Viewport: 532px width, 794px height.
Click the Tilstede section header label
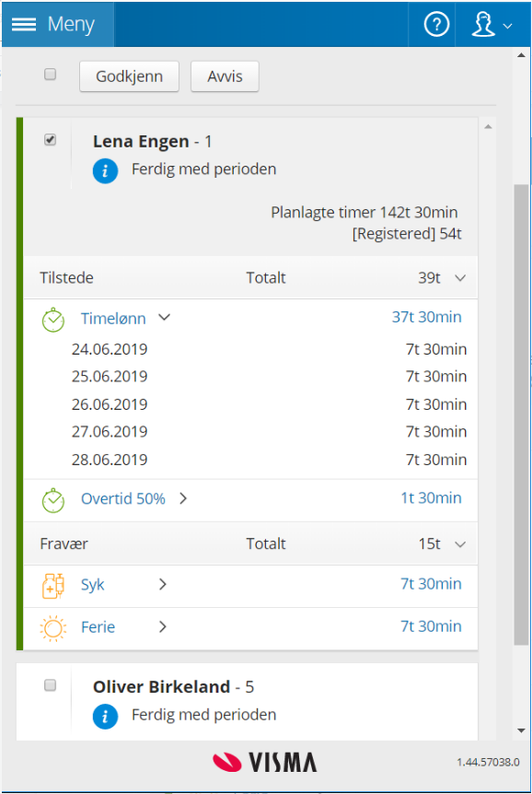click(x=66, y=278)
